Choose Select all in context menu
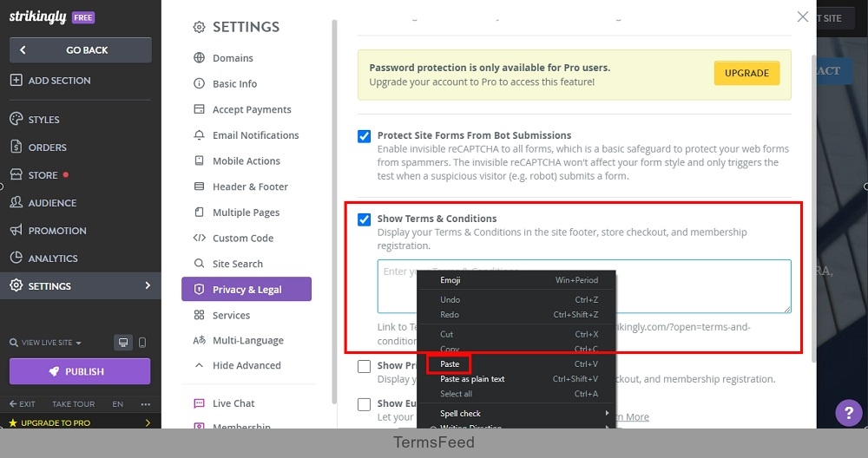Viewport: 868px width, 458px height. tap(516, 394)
